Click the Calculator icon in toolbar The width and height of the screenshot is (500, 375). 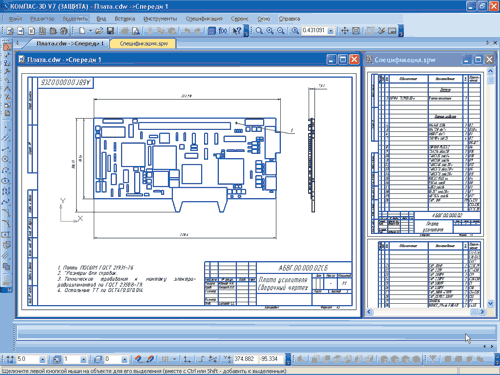pyautogui.click(x=211, y=31)
